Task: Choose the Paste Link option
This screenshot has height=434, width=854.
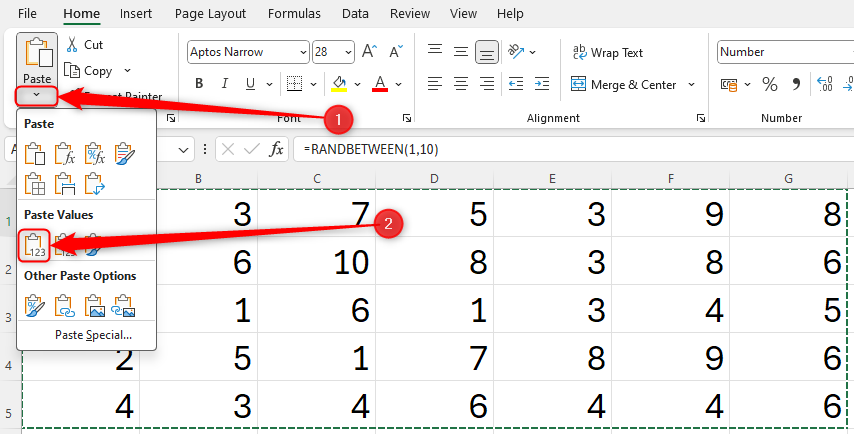Action: point(65,305)
